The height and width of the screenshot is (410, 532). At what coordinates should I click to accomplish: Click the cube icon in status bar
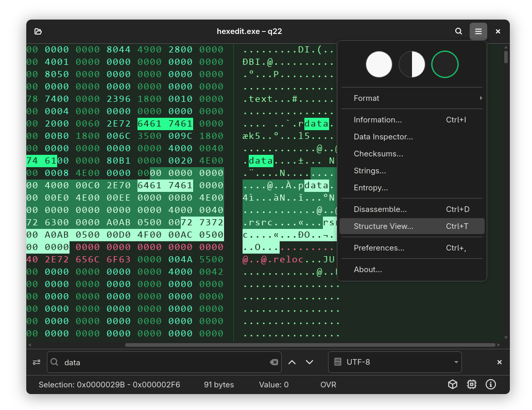point(453,384)
